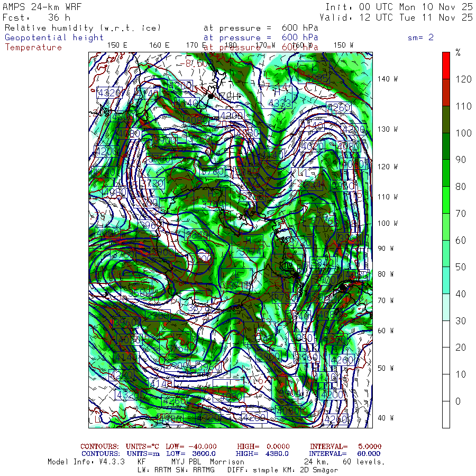The height and width of the screenshot is (476, 476).
Task: Click the '%' unit label above color bar
Action: (458, 52)
